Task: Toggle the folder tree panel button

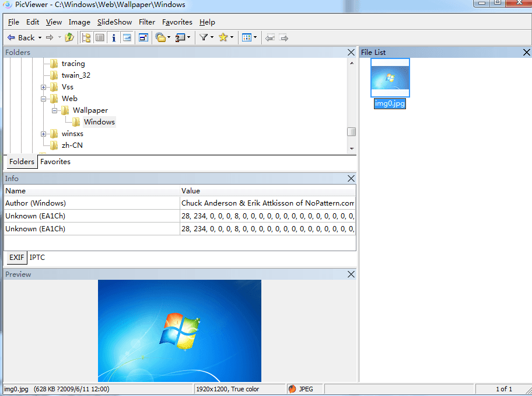Action: click(86, 37)
